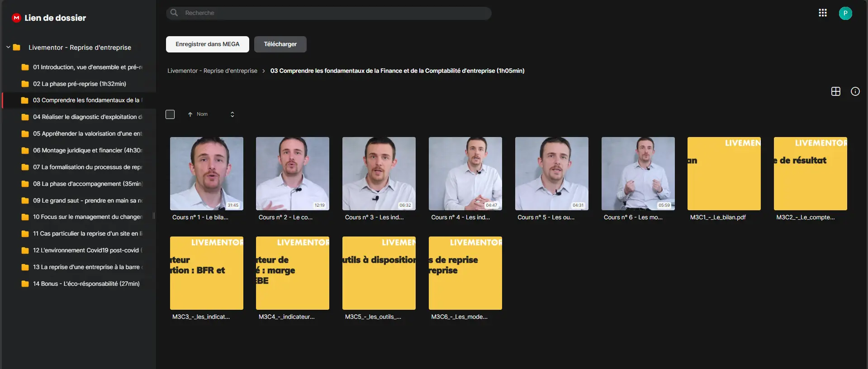Open M3C4_-_indicateur PDF thumbnail
The image size is (868, 369).
click(x=293, y=273)
